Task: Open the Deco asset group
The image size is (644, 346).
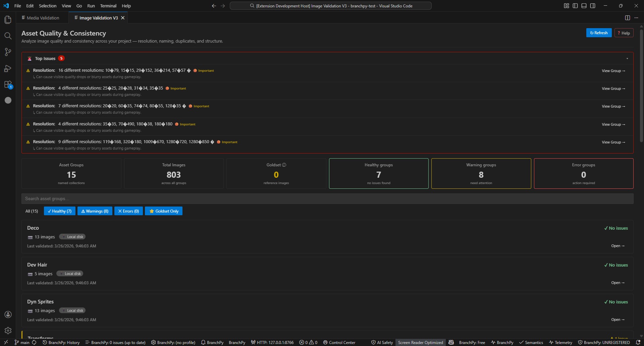Action: tap(618, 246)
